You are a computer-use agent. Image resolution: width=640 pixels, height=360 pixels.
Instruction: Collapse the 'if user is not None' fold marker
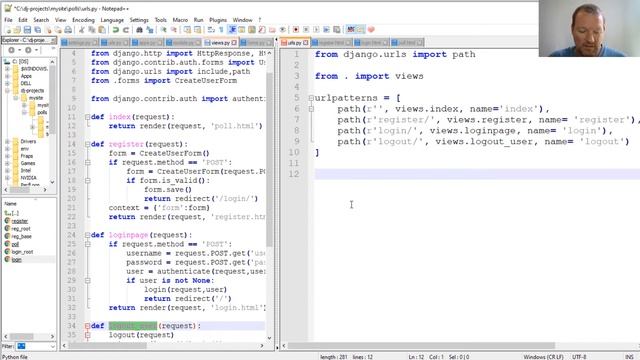coord(87,280)
